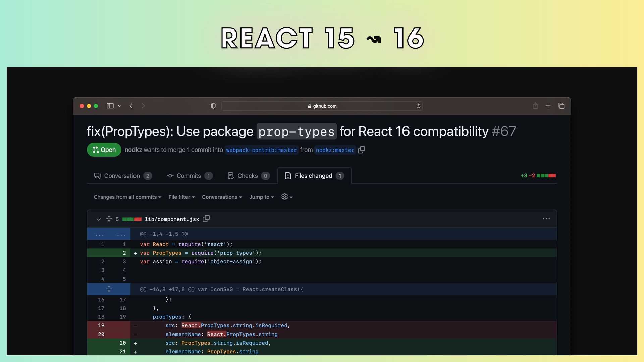Open diff settings gear dropdown
This screenshot has width=644, height=362.
coord(287,197)
